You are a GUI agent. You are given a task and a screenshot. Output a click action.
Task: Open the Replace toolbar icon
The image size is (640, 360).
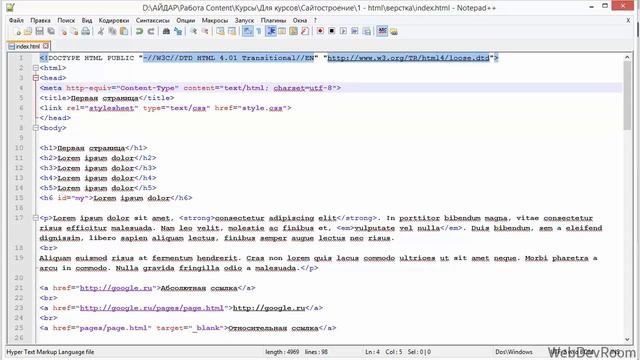(x=178, y=31)
